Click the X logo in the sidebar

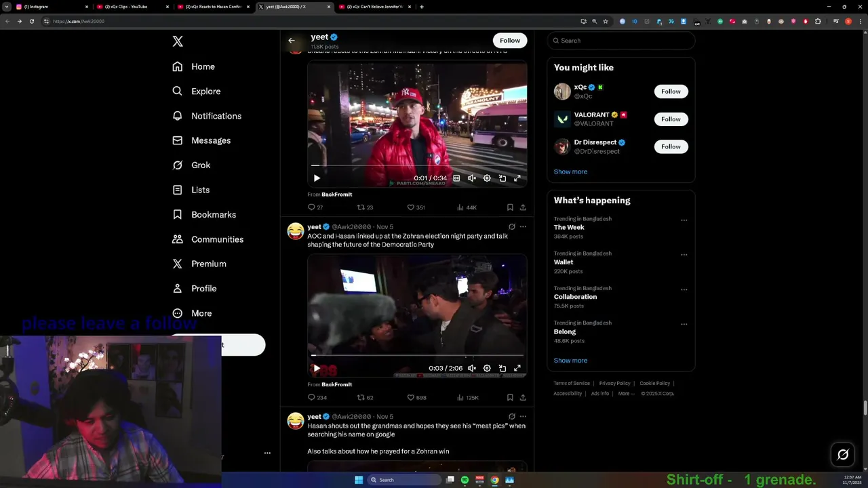tap(178, 41)
